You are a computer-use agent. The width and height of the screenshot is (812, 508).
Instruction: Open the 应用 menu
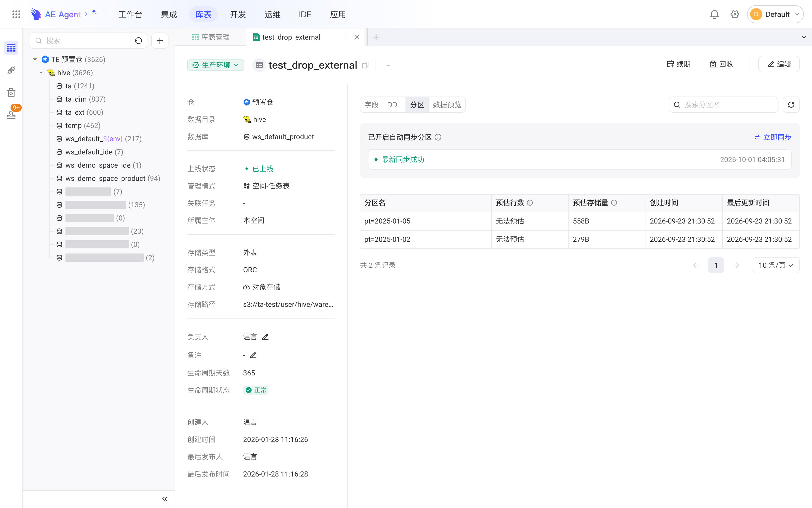pos(338,14)
